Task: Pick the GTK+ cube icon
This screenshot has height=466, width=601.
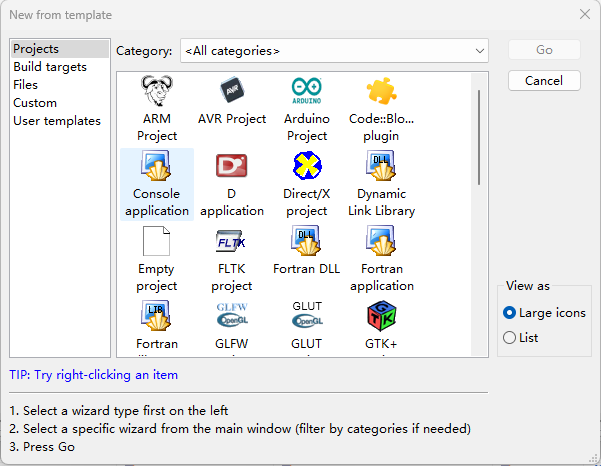Action: 381,316
